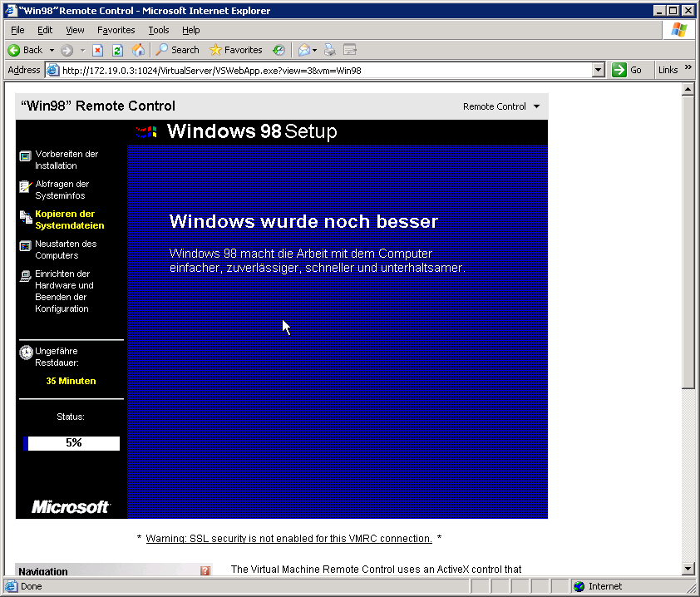Click the clock icon beside Ungefähre Restdauer
The height and width of the screenshot is (597, 700).
[x=26, y=353]
